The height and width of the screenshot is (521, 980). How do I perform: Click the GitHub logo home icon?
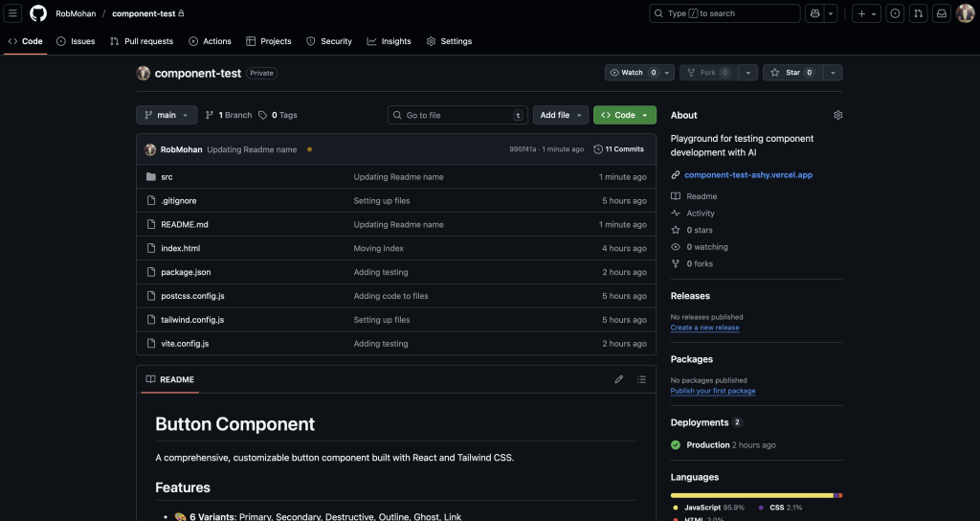[38, 13]
